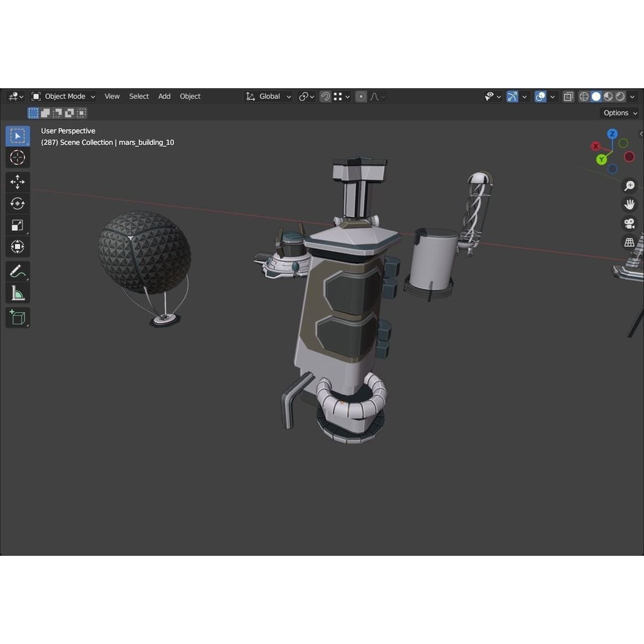Enable proportional editing

tap(360, 96)
